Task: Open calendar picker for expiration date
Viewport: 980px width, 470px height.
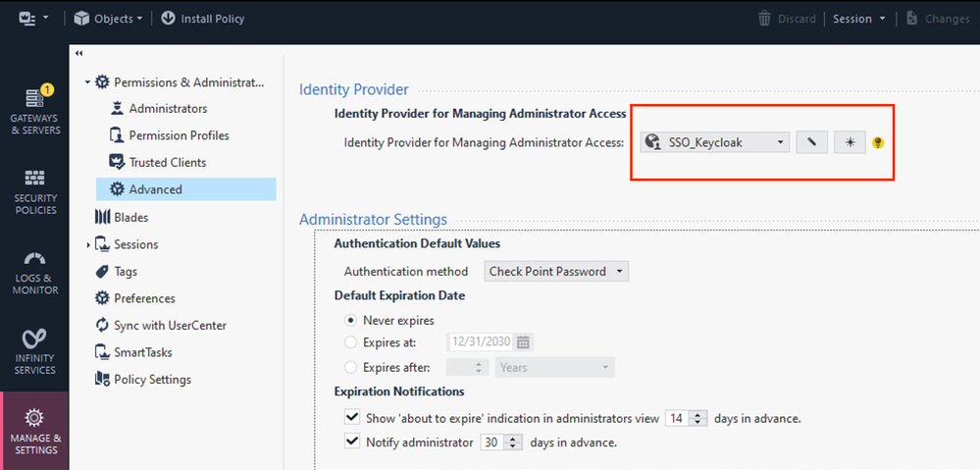Action: click(x=524, y=342)
